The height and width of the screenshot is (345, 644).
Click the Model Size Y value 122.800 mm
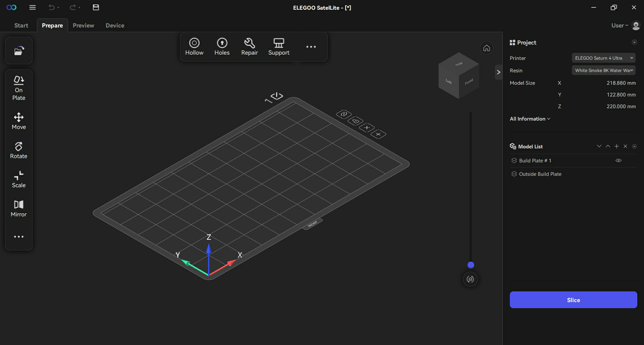[x=621, y=94]
